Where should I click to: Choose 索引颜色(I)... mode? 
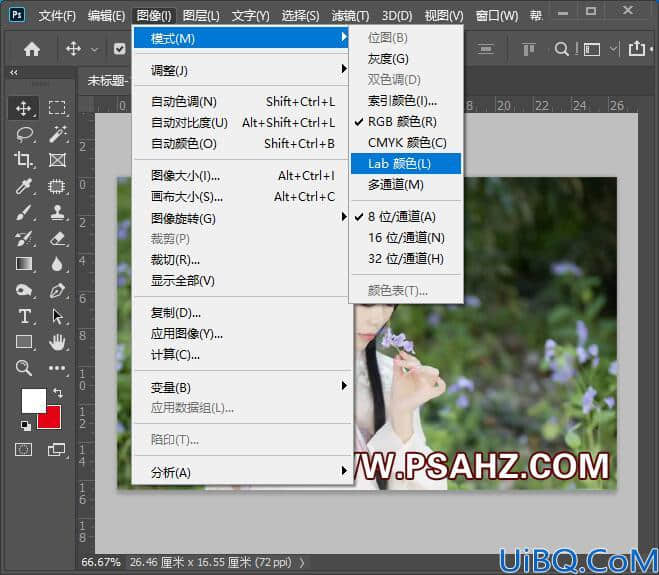click(406, 101)
